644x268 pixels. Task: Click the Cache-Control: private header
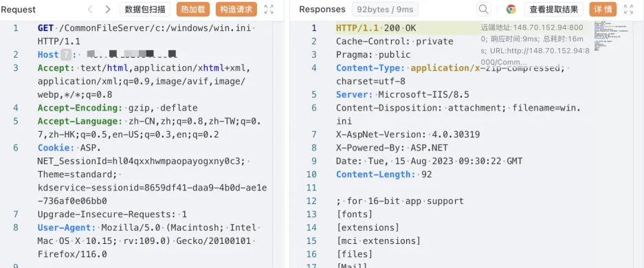click(395, 41)
